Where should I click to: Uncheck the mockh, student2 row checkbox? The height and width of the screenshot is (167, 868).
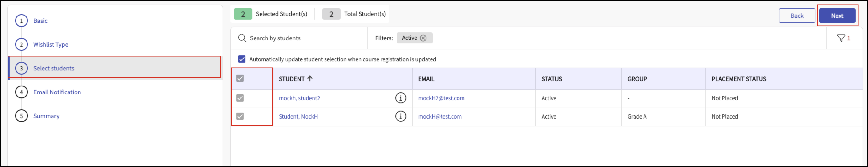tap(240, 98)
